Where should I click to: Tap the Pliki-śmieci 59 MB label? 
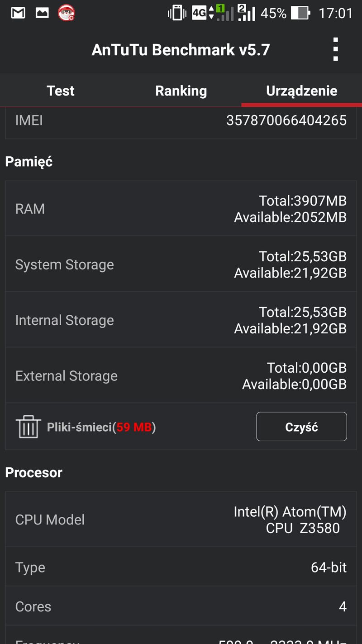pos(101,427)
